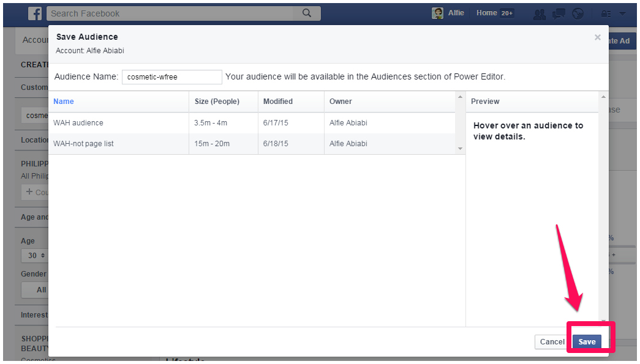Image resolution: width=640 pixels, height=364 pixels.
Task: Open the friend requests icon
Action: [540, 13]
